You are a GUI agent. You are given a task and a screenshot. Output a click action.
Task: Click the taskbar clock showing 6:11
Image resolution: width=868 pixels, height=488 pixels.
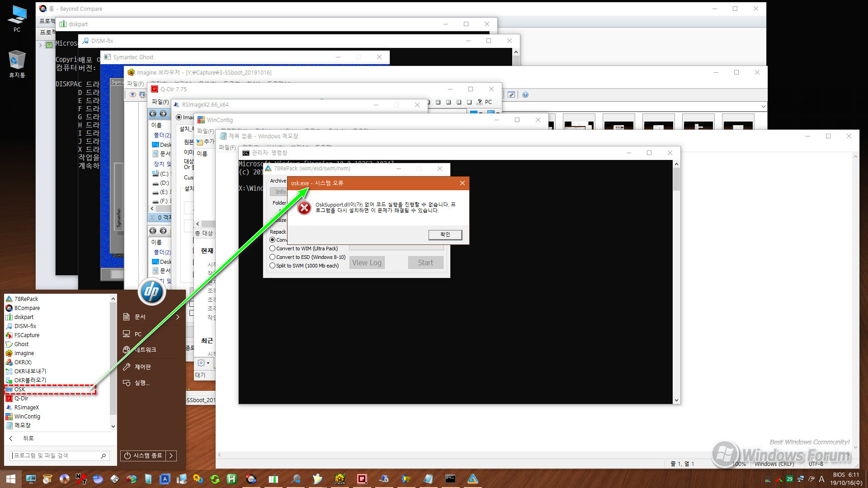pos(846,479)
